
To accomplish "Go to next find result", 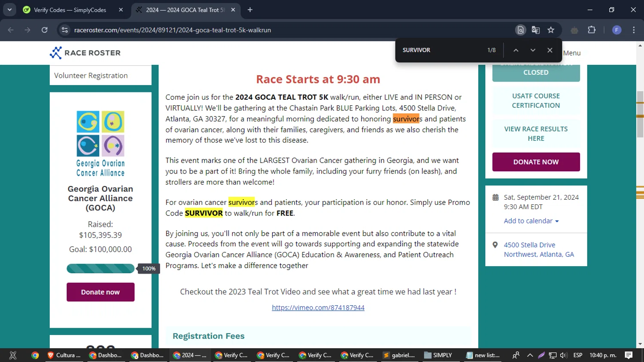I will pos(533,50).
